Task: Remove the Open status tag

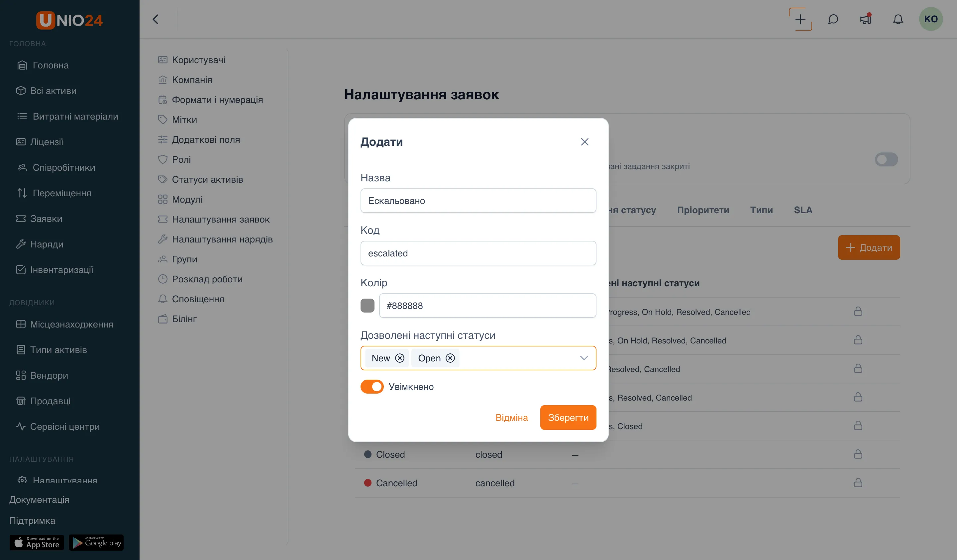Action: coord(450,358)
